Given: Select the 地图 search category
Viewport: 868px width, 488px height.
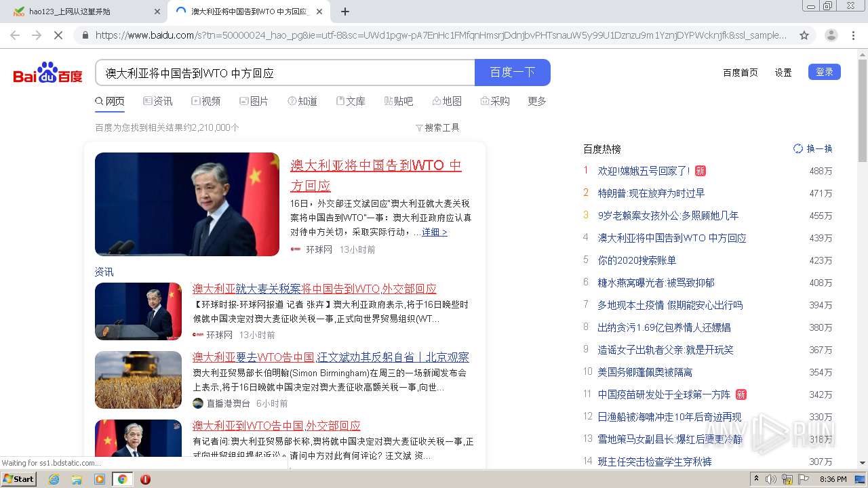Looking at the screenshot, I should (447, 101).
